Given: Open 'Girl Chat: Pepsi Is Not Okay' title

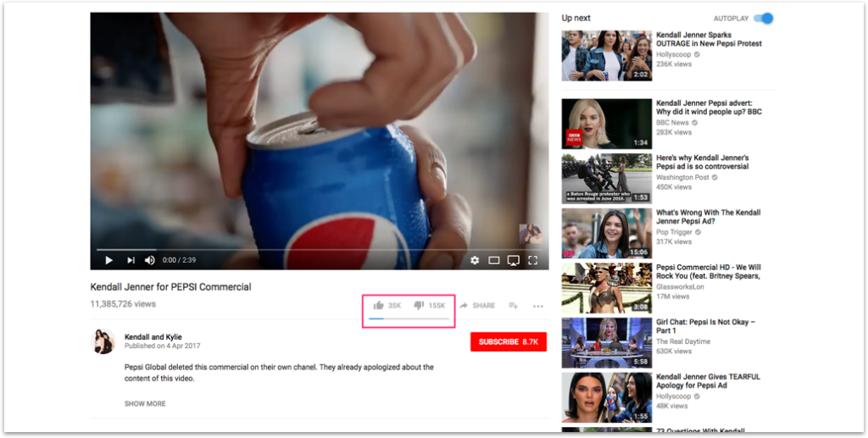Looking at the screenshot, I should 706,326.
